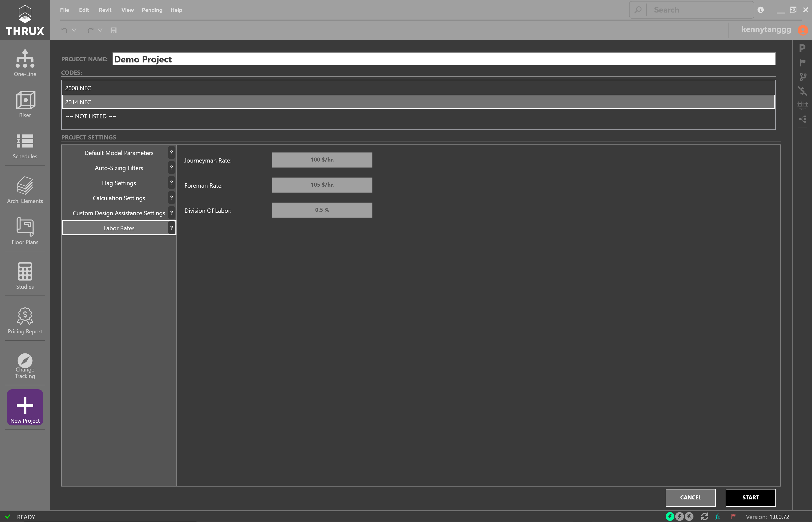
Task: Click the START button
Action: pos(750,497)
